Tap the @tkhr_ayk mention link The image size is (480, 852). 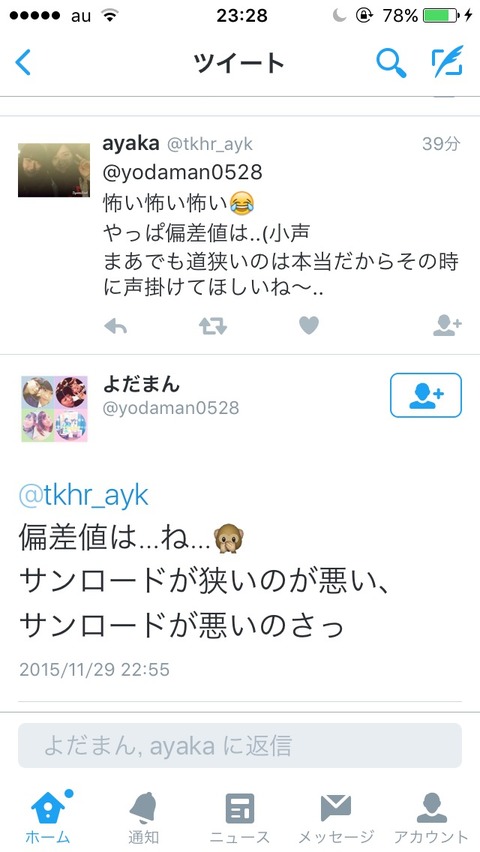point(84,496)
